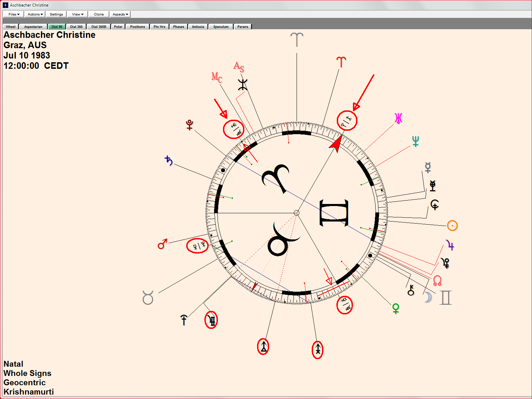
Task: Click the gray Aries symbol at top
Action: point(297,40)
